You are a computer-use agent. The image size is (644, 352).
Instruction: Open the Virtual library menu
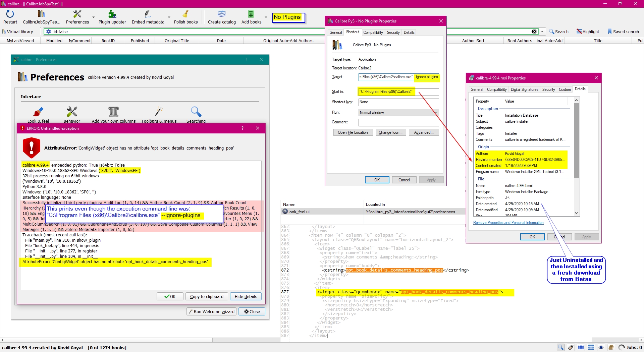pos(17,32)
